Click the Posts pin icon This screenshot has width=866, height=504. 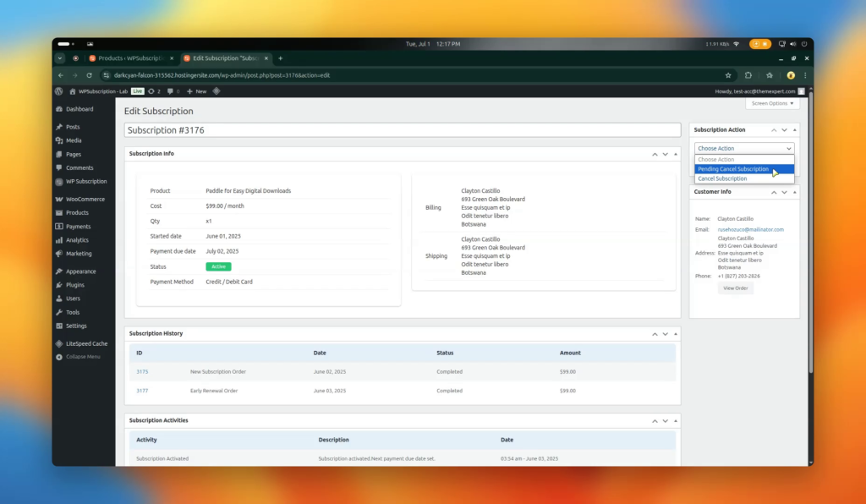pyautogui.click(x=59, y=127)
